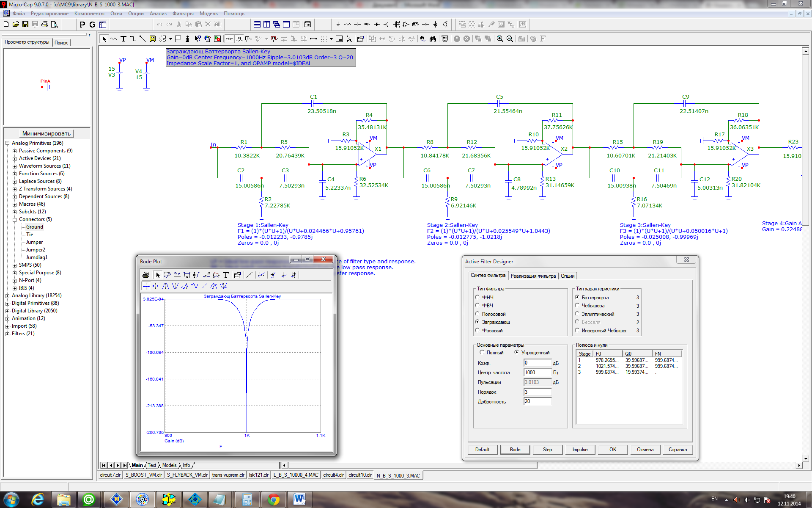Select the Чебышева response type

click(x=577, y=305)
